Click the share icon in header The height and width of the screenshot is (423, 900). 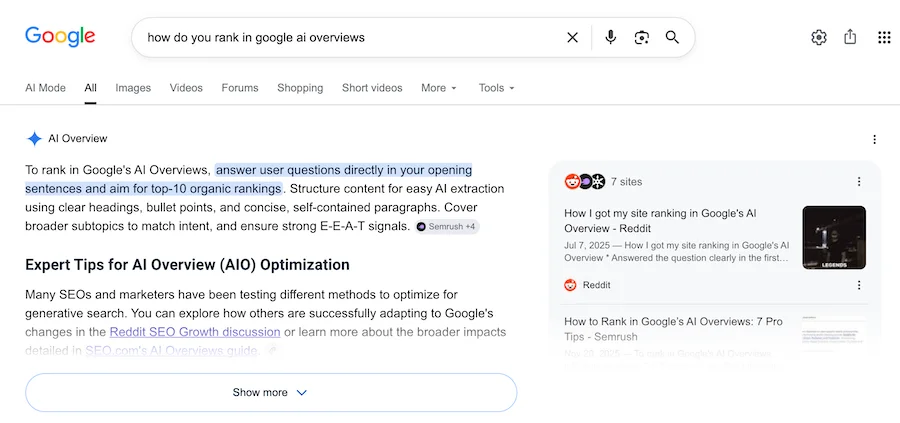click(850, 37)
